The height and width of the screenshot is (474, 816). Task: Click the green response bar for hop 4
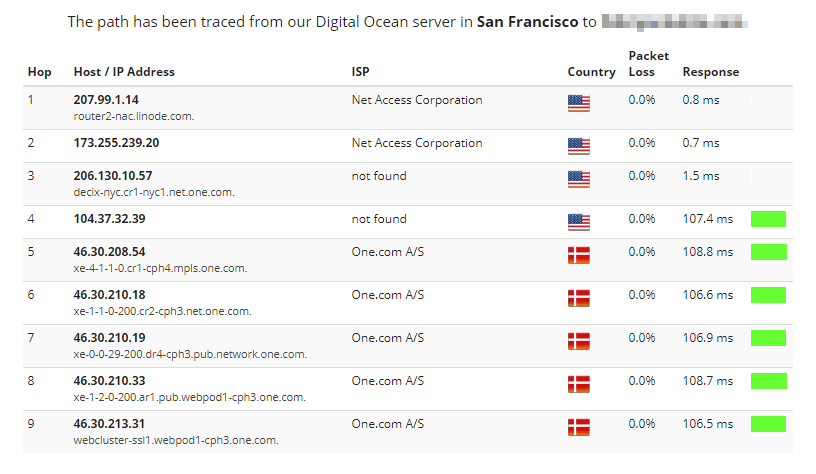[x=768, y=219]
